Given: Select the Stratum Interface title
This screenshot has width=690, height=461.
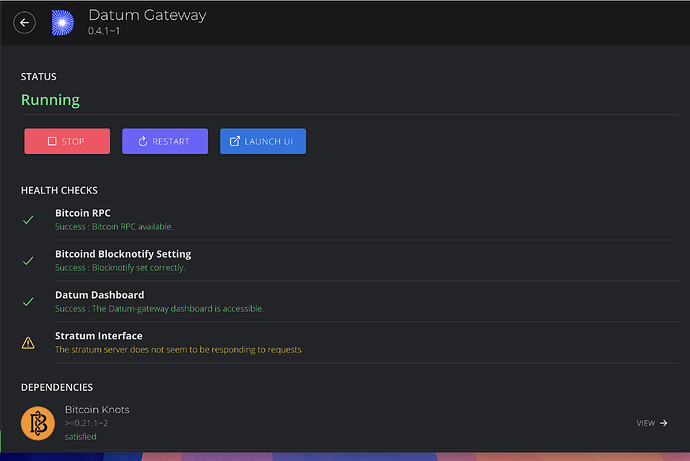Looking at the screenshot, I should point(99,336).
